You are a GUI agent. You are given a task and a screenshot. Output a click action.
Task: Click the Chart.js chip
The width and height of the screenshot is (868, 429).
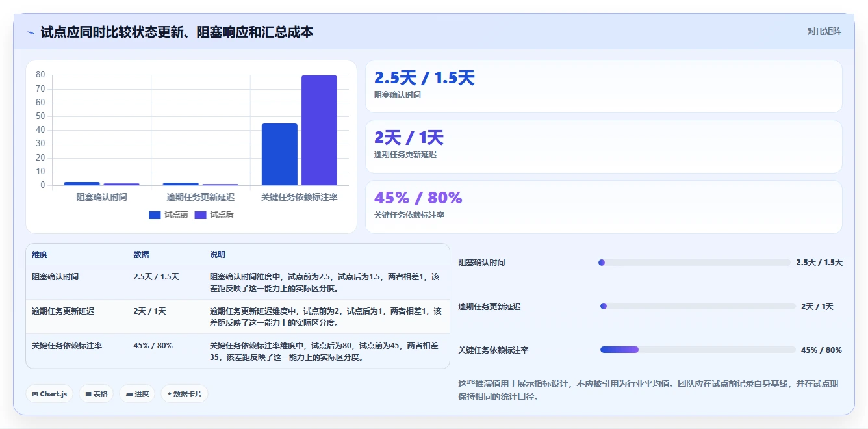click(x=49, y=394)
